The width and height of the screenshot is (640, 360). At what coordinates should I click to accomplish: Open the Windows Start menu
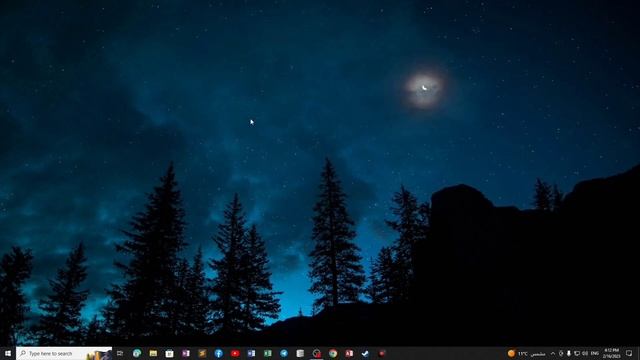coord(7,353)
